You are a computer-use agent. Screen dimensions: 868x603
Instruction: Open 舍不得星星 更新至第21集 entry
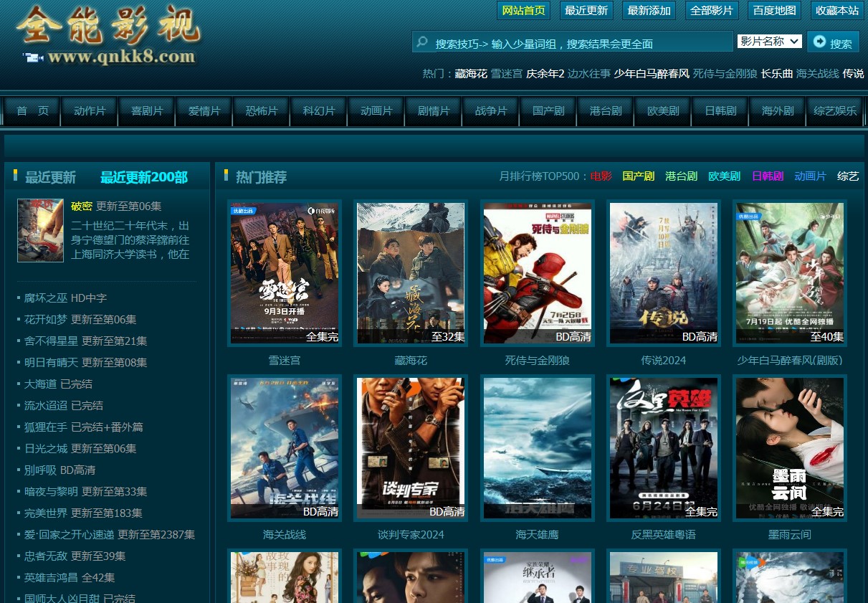point(85,341)
